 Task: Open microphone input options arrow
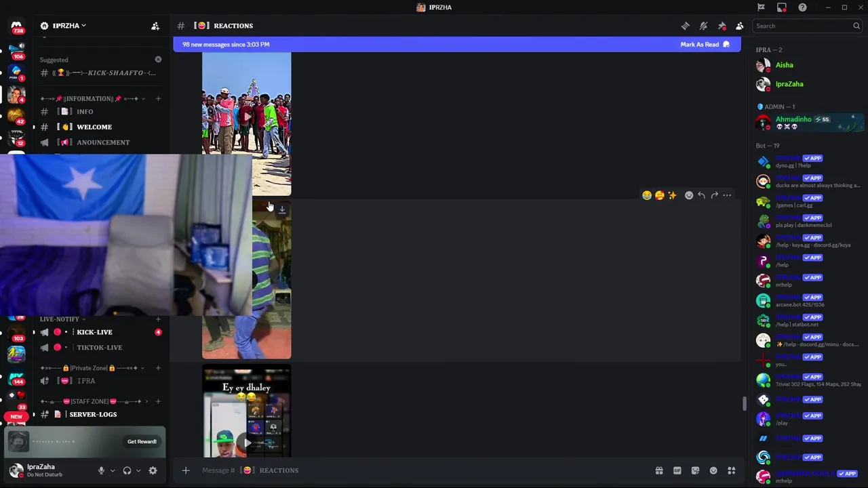(x=113, y=470)
